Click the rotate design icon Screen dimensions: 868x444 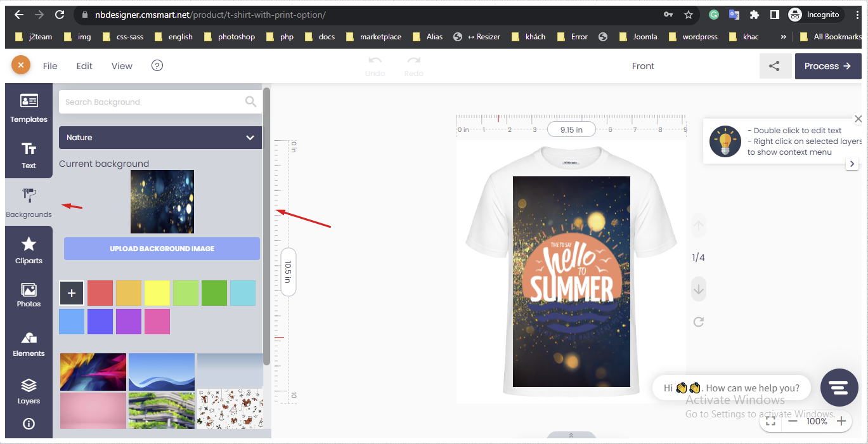(x=698, y=322)
